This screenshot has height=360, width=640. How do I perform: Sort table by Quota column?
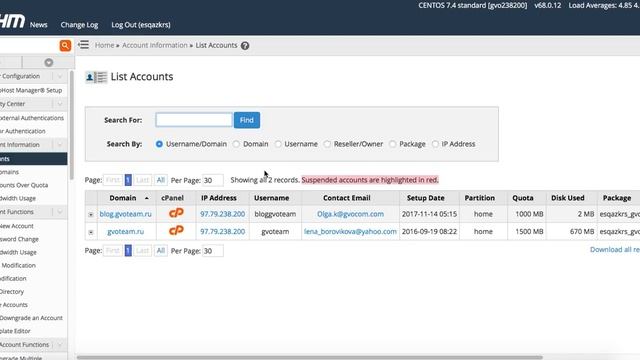pyautogui.click(x=523, y=198)
